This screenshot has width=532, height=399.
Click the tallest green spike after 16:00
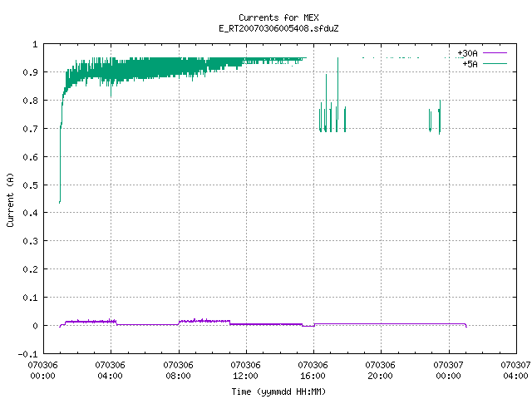pos(338,88)
